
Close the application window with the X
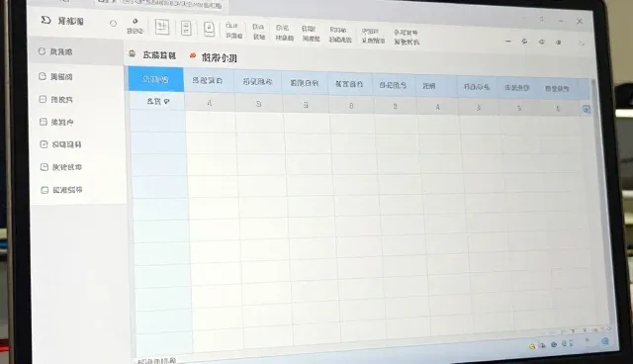point(580,21)
